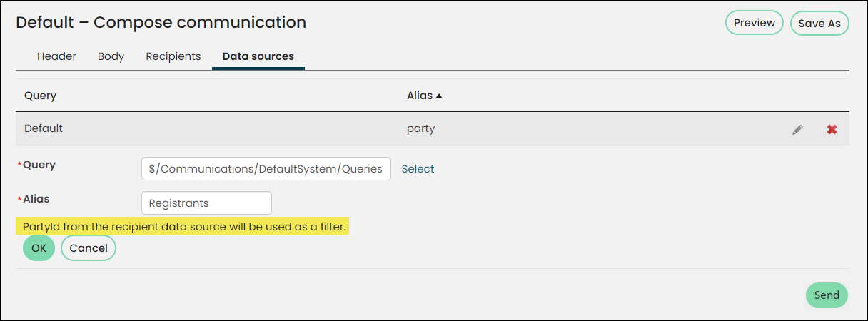Select the Data sources tab

point(258,56)
